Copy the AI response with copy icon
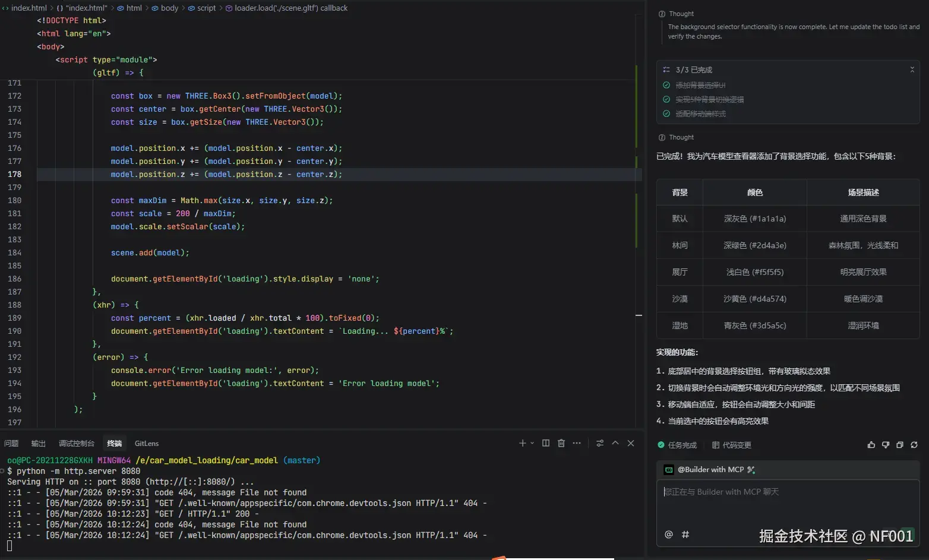Viewport: 929px width, 560px height. [x=900, y=445]
